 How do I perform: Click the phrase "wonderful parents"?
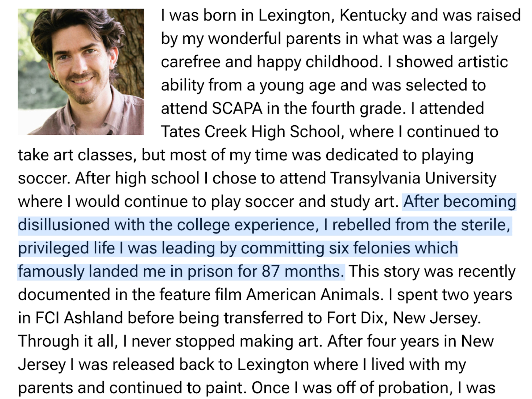(x=274, y=39)
